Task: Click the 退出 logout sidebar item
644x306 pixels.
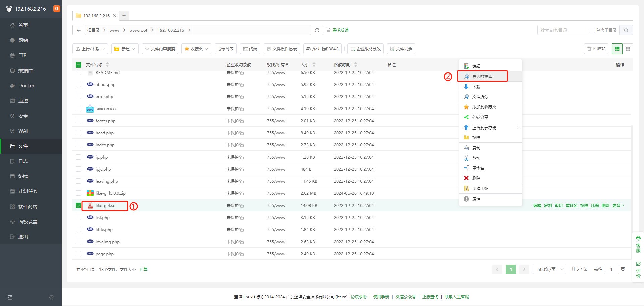Action: (31, 237)
